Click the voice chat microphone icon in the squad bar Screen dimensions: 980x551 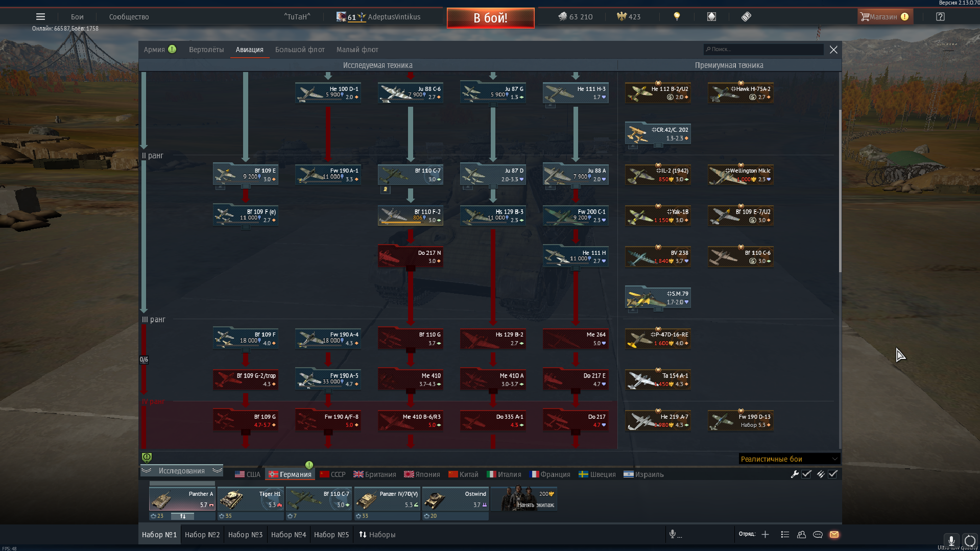coord(673,534)
